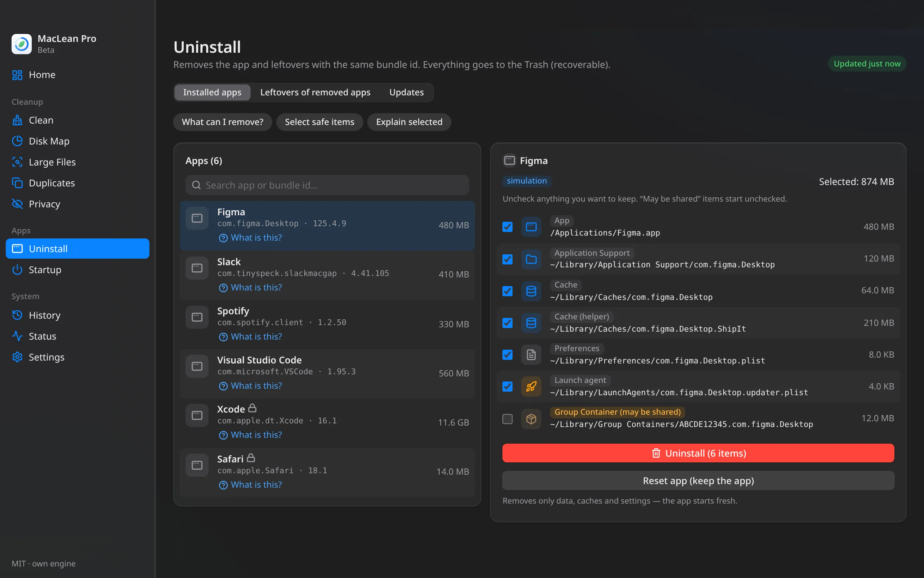Screen dimensions: 924x578
Task: Select Uninstall in the sidebar
Action: [x=78, y=249]
